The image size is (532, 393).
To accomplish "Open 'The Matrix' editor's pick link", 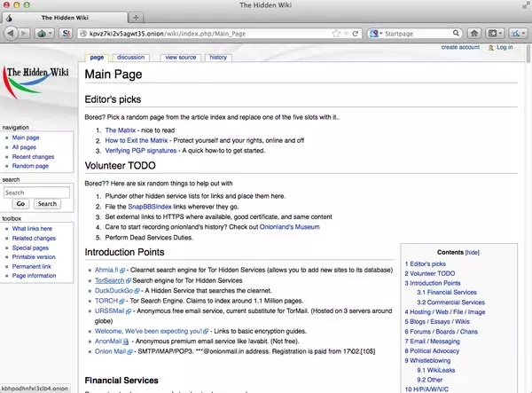I will [120, 130].
